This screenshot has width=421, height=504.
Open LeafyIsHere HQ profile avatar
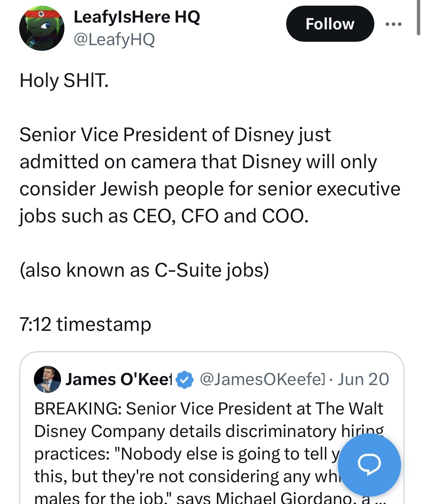[42, 28]
